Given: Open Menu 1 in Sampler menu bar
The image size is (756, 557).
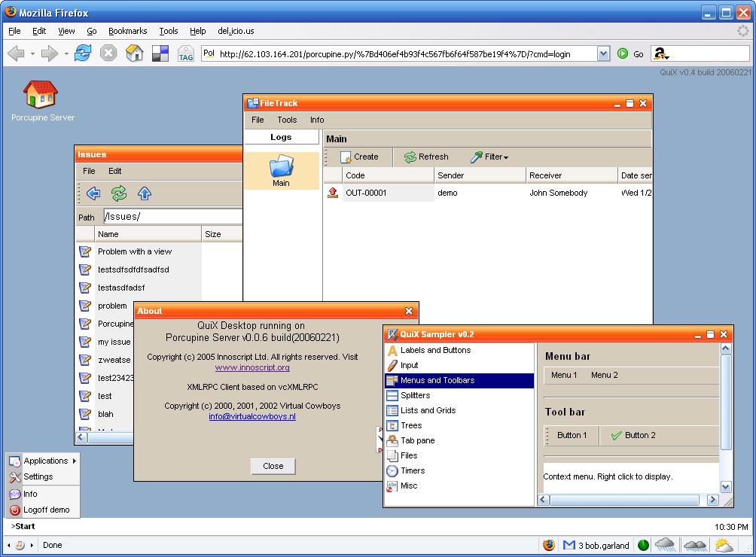Looking at the screenshot, I should point(564,375).
